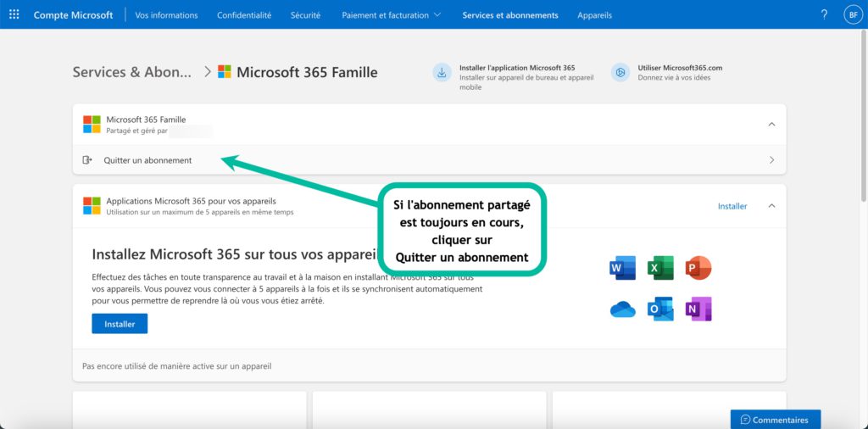
Task: Click the Excel application icon
Action: tap(660, 269)
